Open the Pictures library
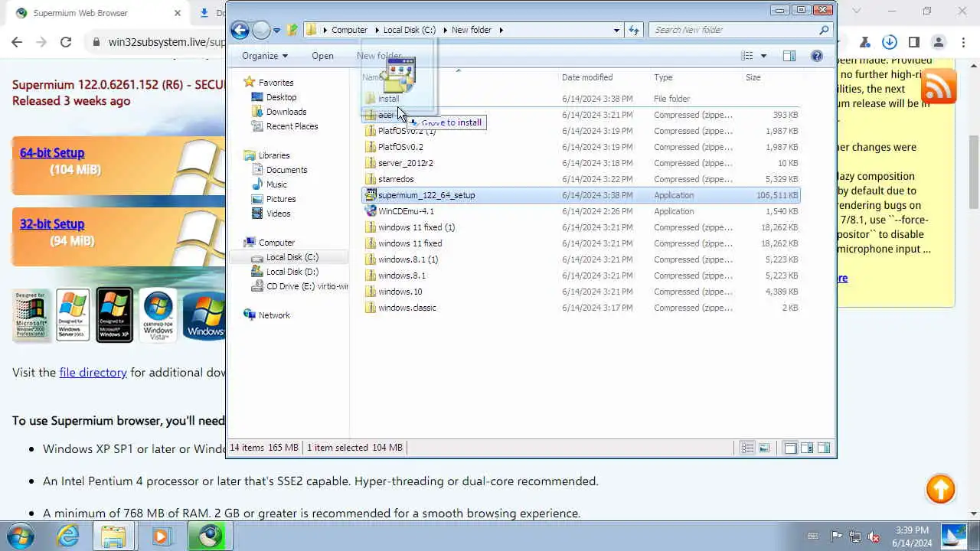The height and width of the screenshot is (551, 980). click(x=281, y=199)
